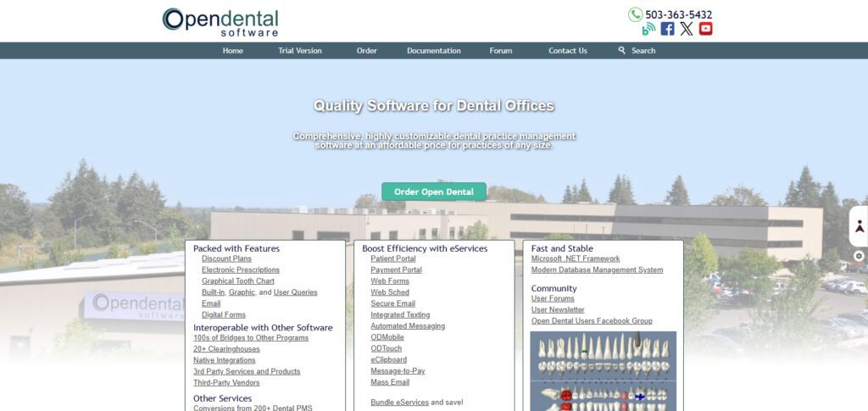The height and width of the screenshot is (411, 868).
Task: Open the Payment Portal link
Action: [x=397, y=270]
